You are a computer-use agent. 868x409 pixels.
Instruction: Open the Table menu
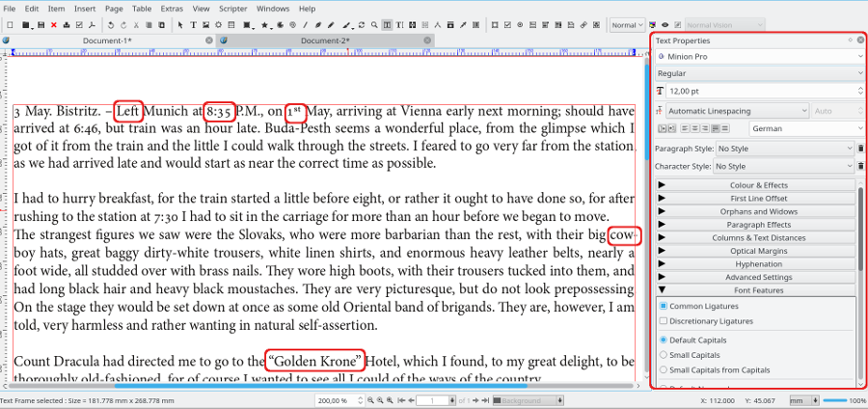[142, 9]
